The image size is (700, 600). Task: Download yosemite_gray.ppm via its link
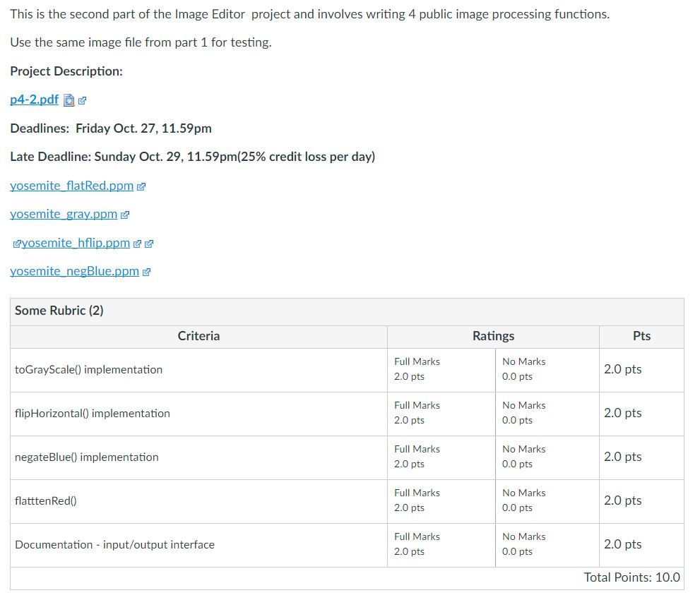pyautogui.click(x=64, y=214)
